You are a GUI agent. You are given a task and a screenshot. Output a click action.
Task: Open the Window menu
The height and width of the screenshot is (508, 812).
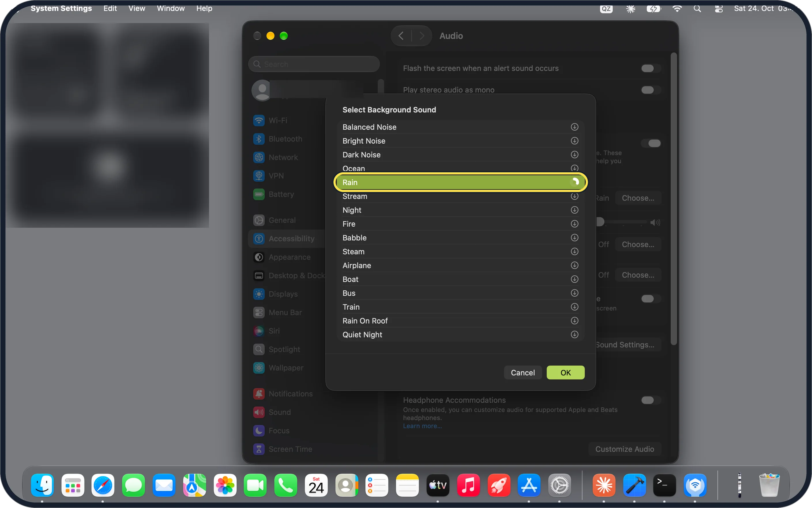click(x=171, y=8)
